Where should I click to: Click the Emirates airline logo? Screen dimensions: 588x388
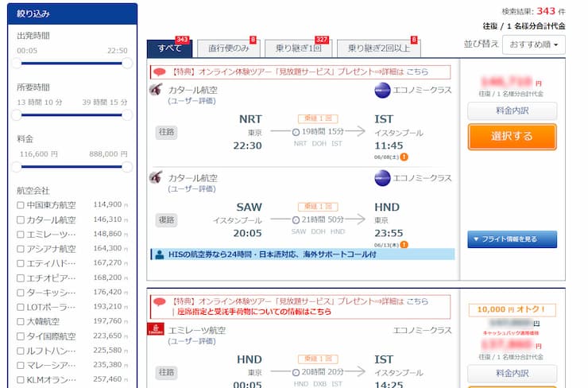click(156, 329)
